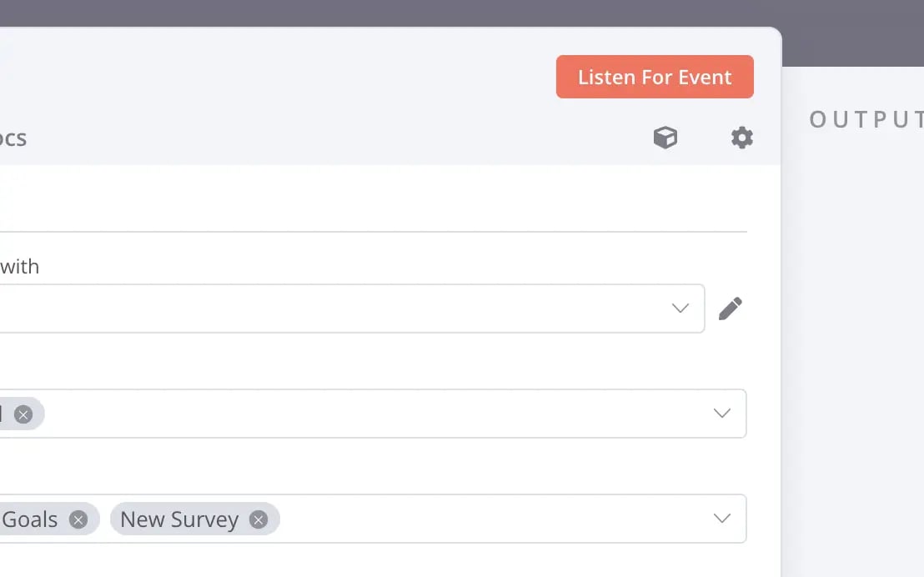Expand the credential dropdown chevron beside pencil
924x577 pixels.
click(x=680, y=309)
